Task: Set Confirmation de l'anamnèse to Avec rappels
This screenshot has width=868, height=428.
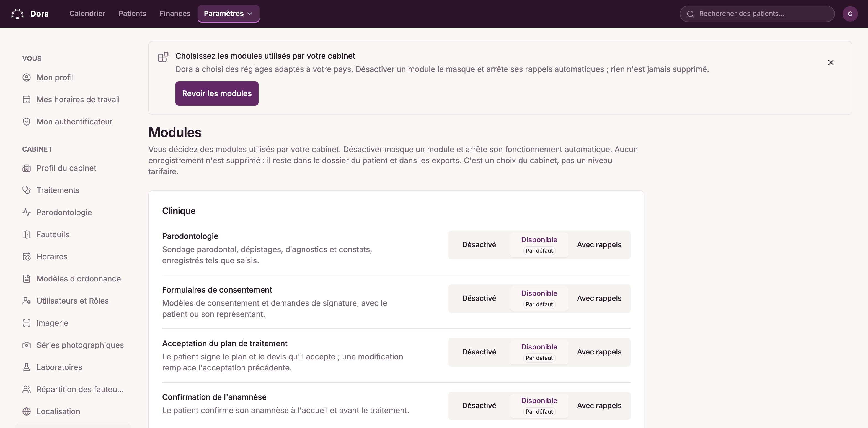Action: point(599,406)
